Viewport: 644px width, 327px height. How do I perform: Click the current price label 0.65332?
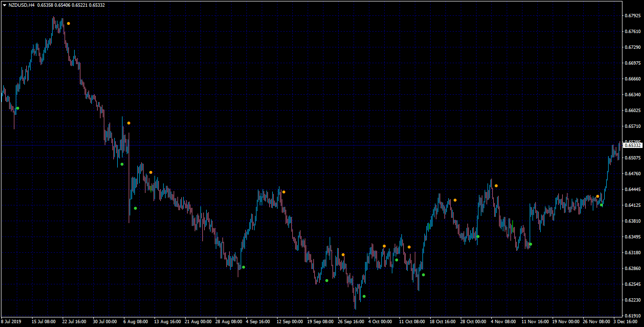click(633, 145)
